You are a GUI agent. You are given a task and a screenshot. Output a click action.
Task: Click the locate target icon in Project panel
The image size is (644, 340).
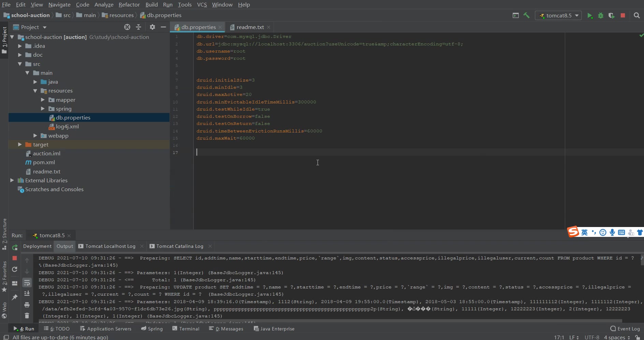pyautogui.click(x=127, y=27)
